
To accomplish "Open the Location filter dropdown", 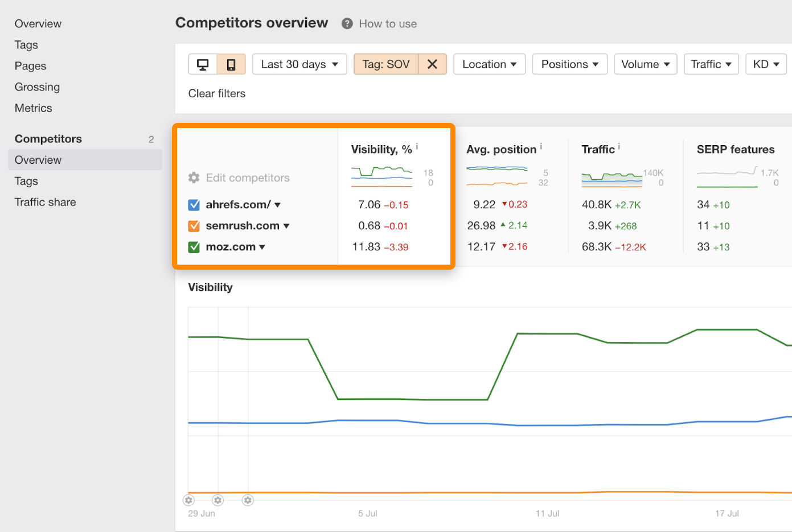I will [489, 64].
